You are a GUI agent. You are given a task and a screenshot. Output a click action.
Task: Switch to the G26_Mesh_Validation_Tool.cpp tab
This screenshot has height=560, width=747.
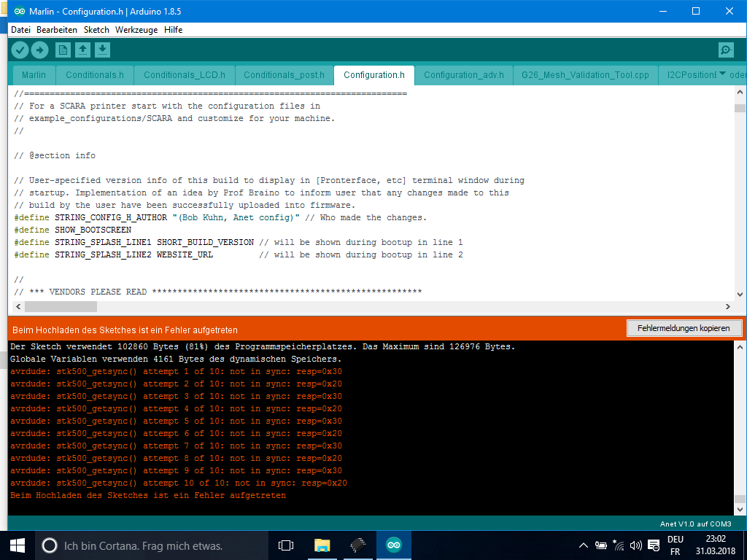(x=585, y=75)
